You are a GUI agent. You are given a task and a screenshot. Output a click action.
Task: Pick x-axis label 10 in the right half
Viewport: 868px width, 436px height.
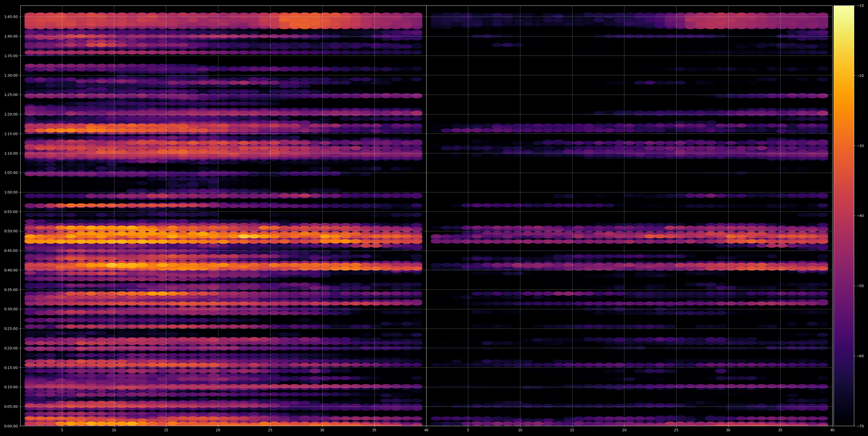pos(520,430)
